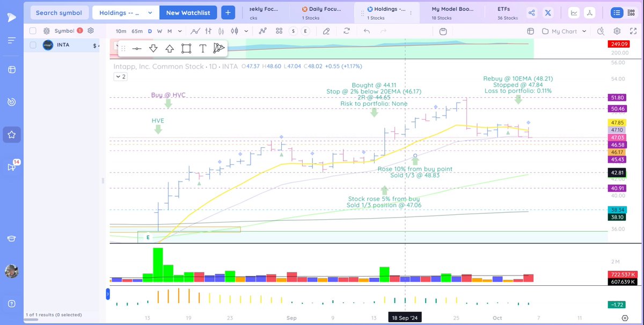
Task: Open the watchlist star icon in sidebar
Action: (x=12, y=134)
